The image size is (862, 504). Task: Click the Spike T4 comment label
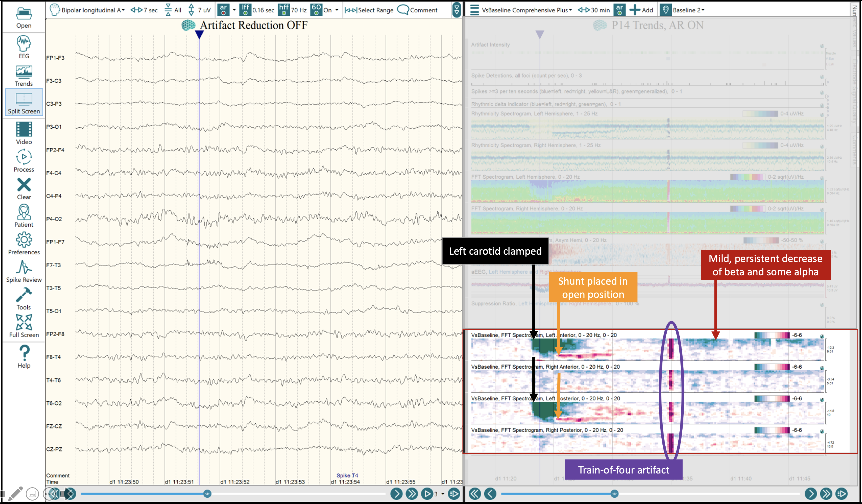click(x=347, y=476)
